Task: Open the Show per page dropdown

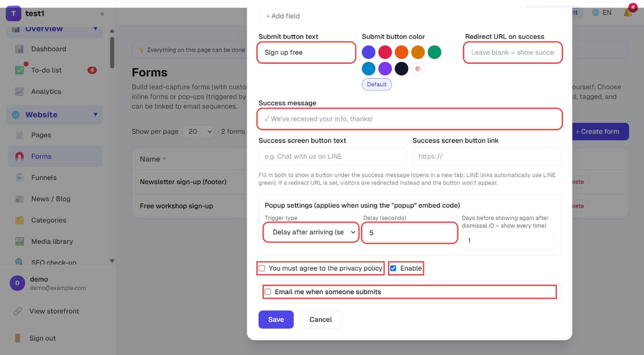Action: tap(199, 131)
